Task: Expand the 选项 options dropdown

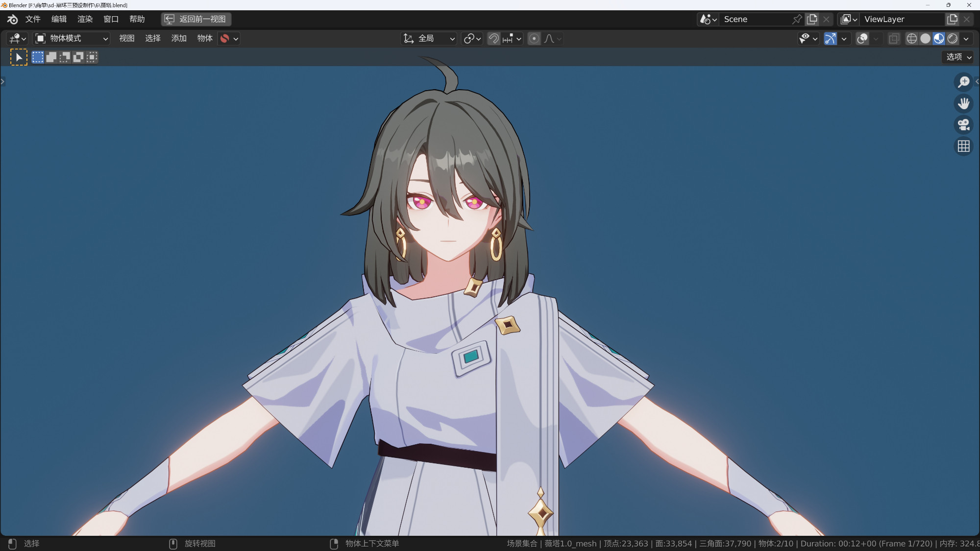Action: point(958,57)
